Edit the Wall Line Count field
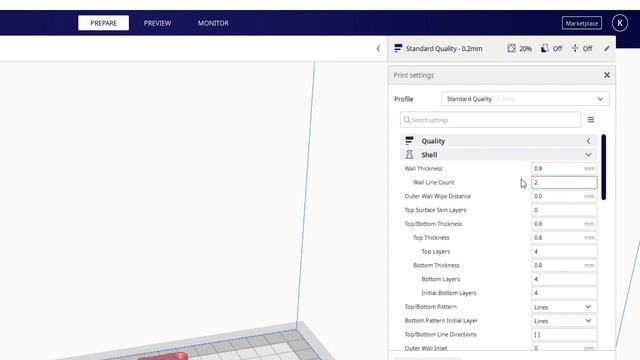The width and height of the screenshot is (640, 360). click(x=564, y=182)
